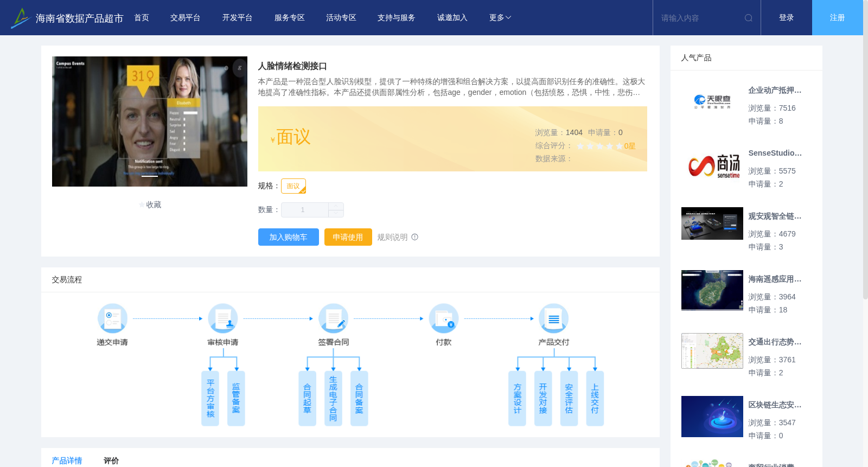Click the 注册 button
The image size is (868, 467).
coord(838,18)
